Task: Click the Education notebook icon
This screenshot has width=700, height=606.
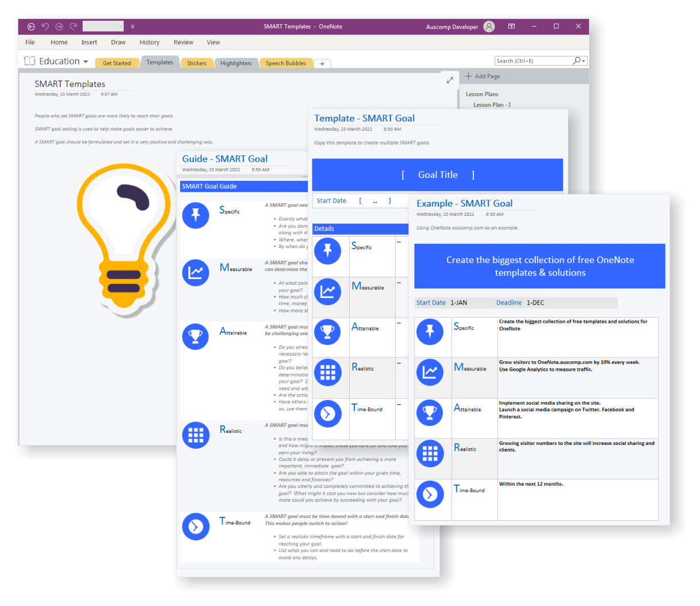Action: pos(30,61)
